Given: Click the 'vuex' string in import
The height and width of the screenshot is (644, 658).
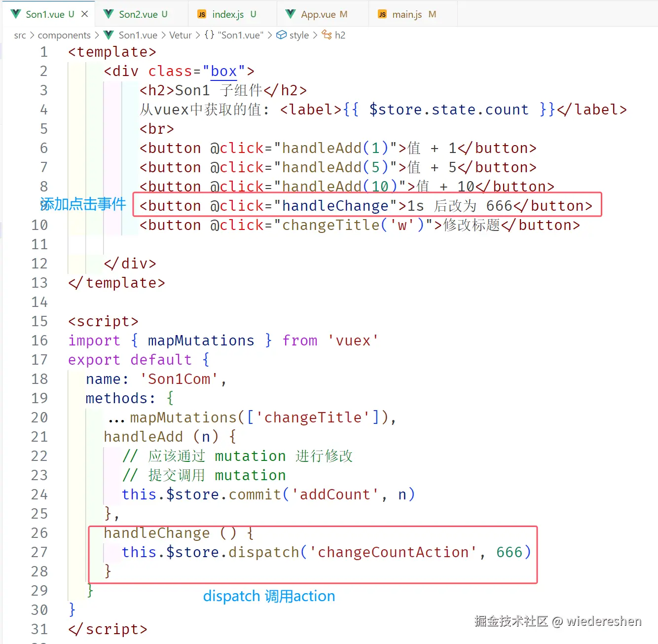Looking at the screenshot, I should click(x=353, y=341).
